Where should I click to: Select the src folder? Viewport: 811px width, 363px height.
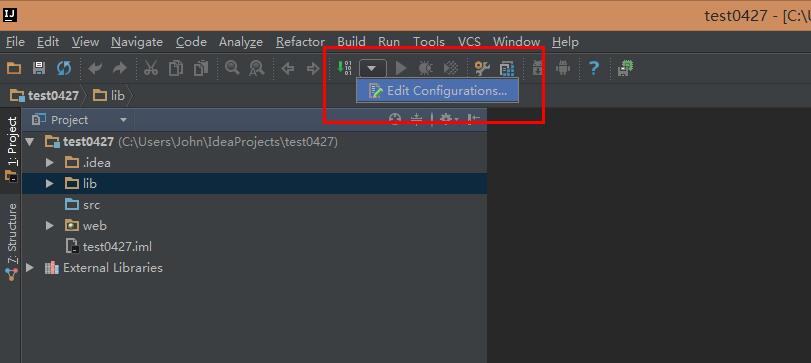click(254, 205)
